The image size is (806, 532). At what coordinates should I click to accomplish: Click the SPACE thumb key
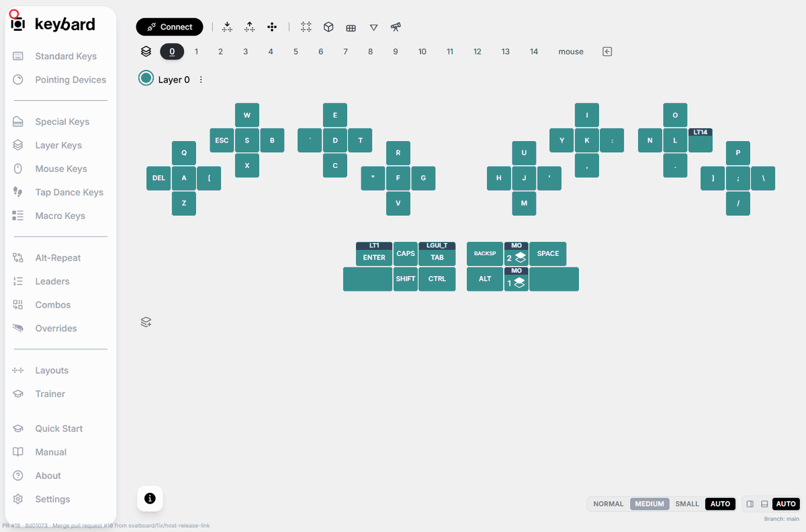coord(548,254)
